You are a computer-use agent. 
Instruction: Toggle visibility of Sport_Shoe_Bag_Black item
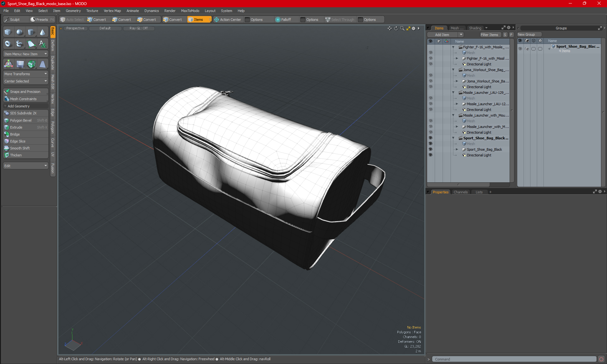(x=431, y=149)
